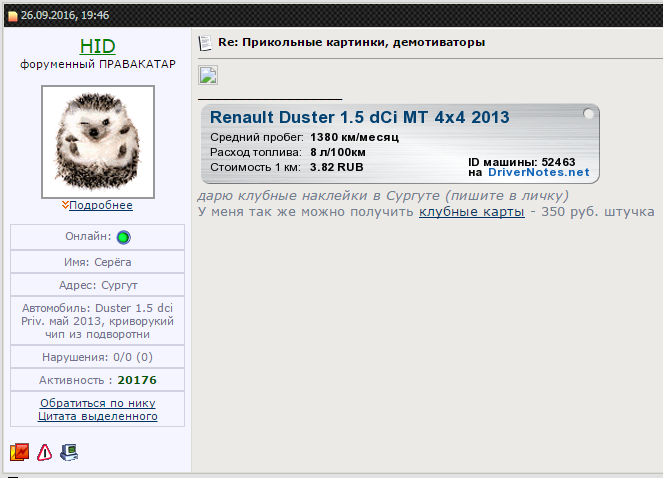
Task: Click the broken image placeholder in post
Action: pyautogui.click(x=208, y=75)
